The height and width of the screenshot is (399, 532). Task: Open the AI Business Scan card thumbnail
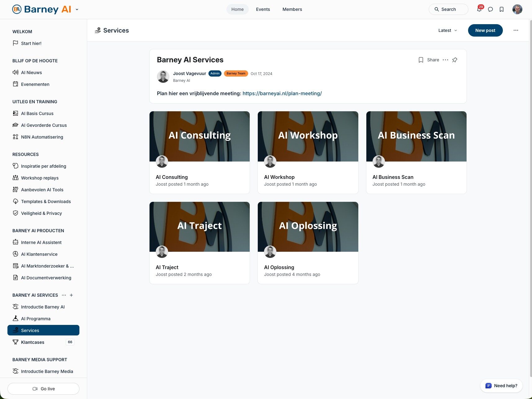pyautogui.click(x=416, y=136)
